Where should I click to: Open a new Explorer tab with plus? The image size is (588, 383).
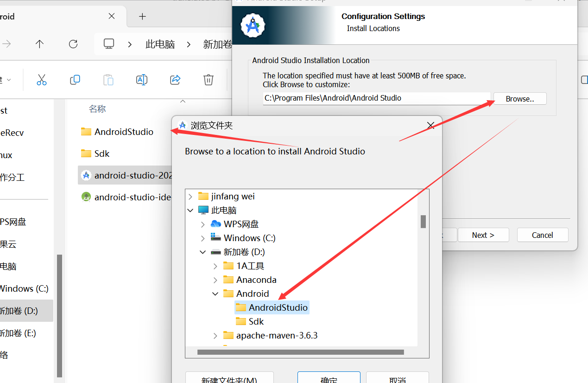click(142, 17)
